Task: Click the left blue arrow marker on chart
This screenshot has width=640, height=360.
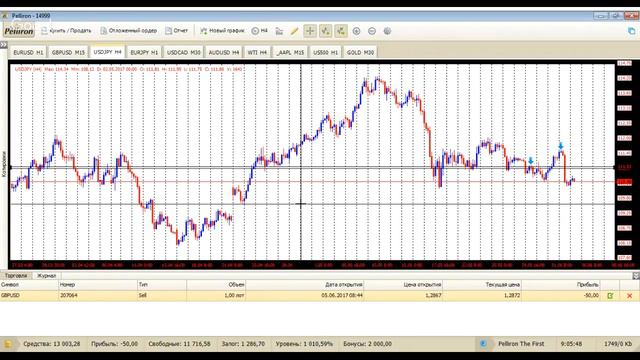Action: point(531,161)
